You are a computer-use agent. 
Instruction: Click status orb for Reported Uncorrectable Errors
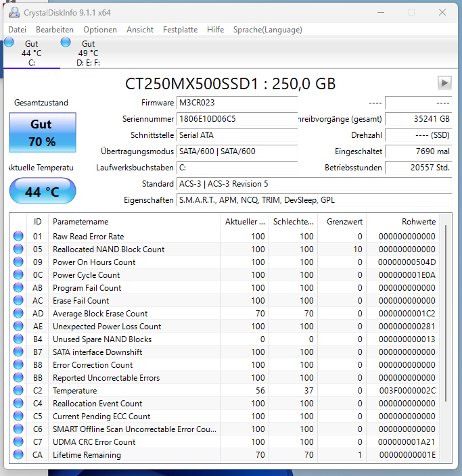pyautogui.click(x=18, y=377)
